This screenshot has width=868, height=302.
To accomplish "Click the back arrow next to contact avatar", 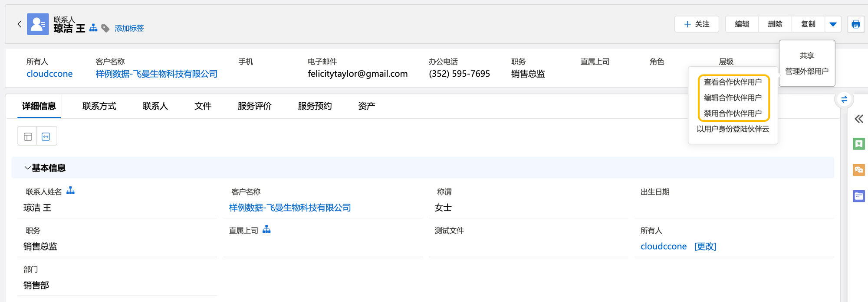I will tap(19, 24).
